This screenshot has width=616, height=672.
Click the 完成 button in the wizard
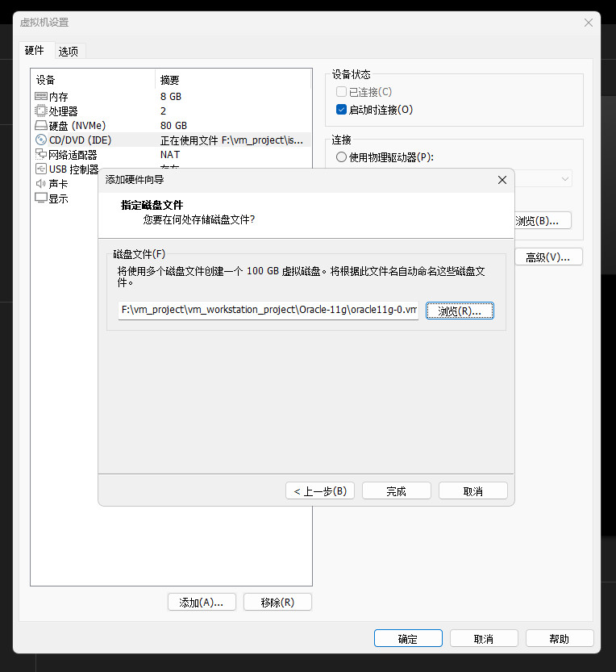[x=396, y=491]
